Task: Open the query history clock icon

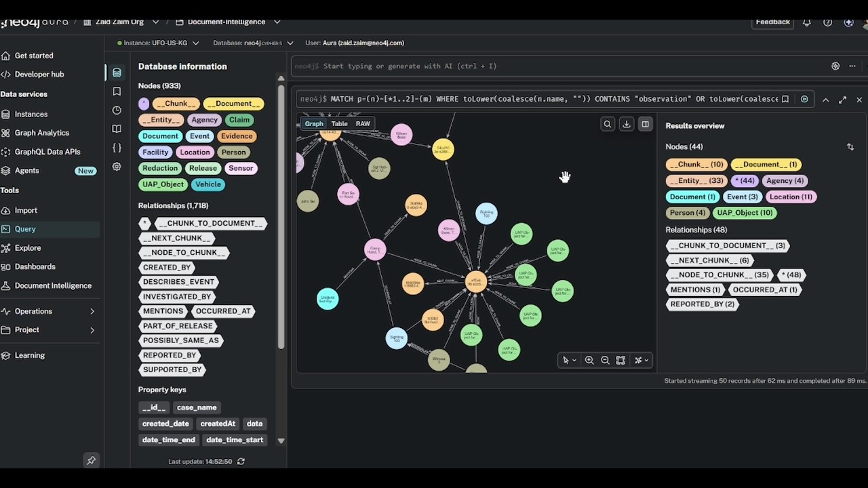Action: pos(117,110)
